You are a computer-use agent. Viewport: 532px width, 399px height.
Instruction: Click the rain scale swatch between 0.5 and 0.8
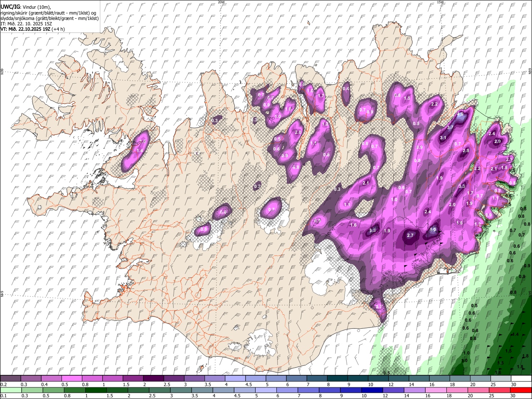53,390
